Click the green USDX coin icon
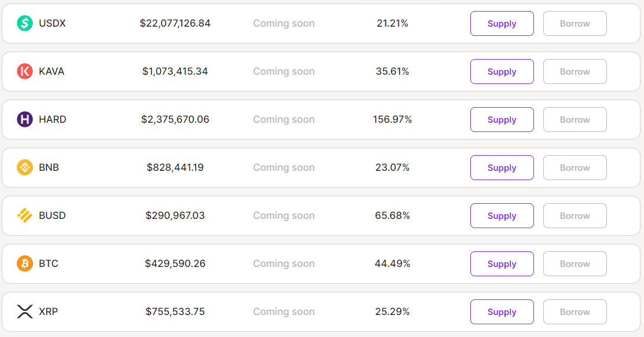Image resolution: width=644 pixels, height=337 pixels. 25,23
